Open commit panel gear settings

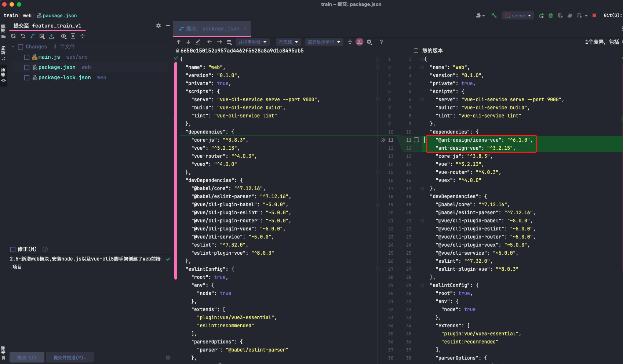tap(159, 26)
